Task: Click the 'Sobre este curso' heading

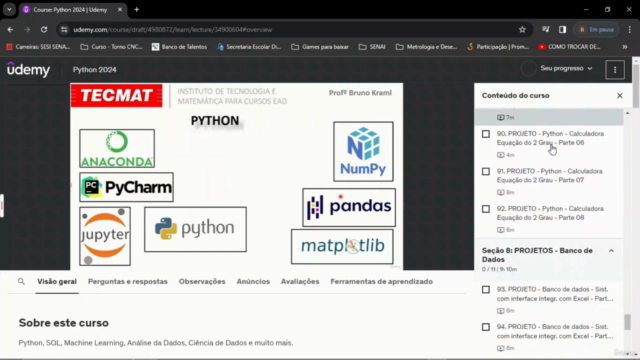Action: point(64,323)
